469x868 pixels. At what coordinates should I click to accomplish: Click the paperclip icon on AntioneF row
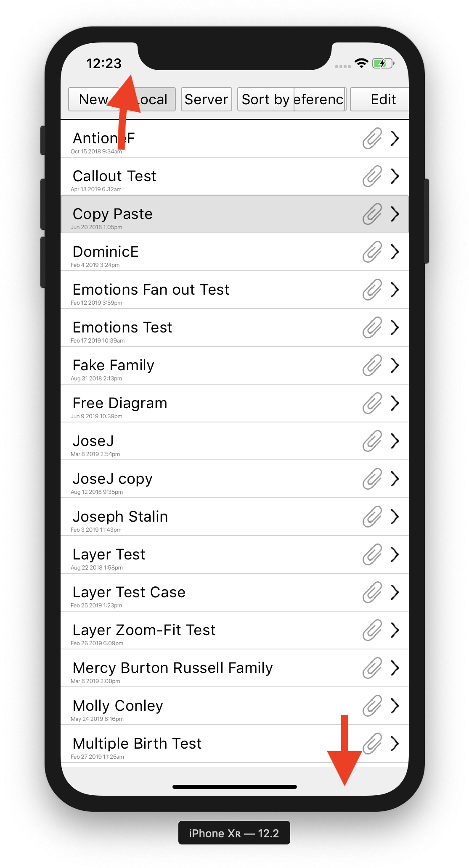(372, 138)
